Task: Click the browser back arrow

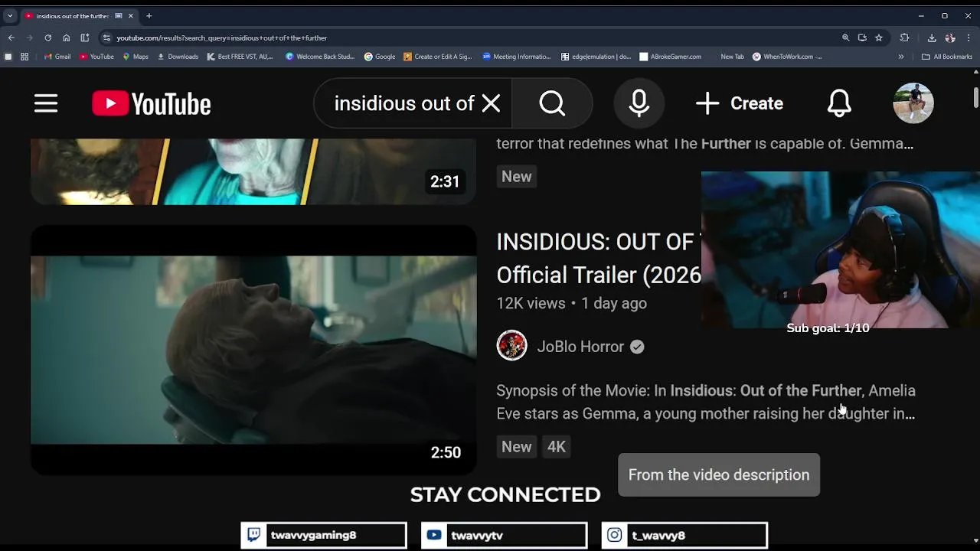Action: point(11,37)
